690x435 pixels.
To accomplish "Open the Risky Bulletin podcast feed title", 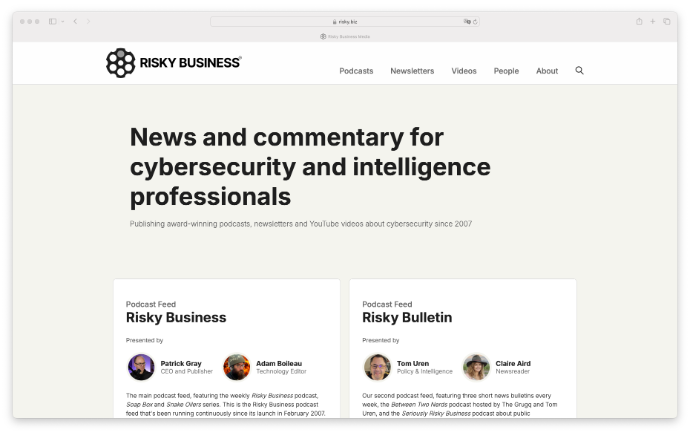I will pos(407,318).
